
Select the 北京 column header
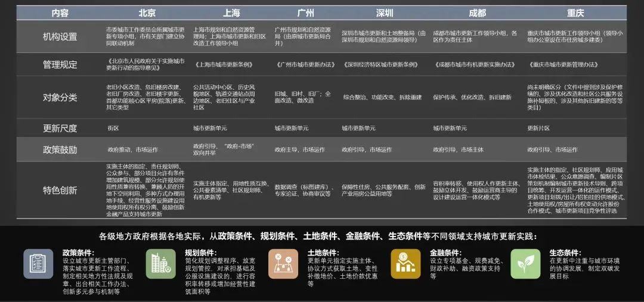[x=147, y=13]
